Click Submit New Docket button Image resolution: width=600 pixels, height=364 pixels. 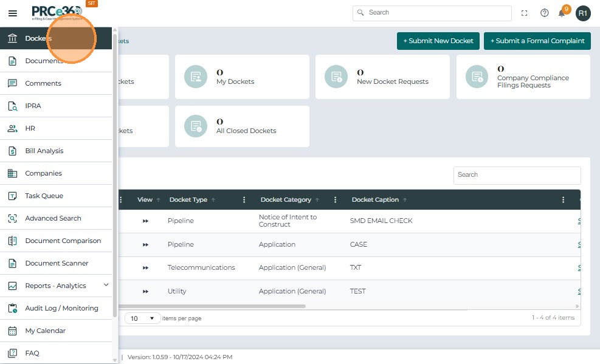coord(438,41)
